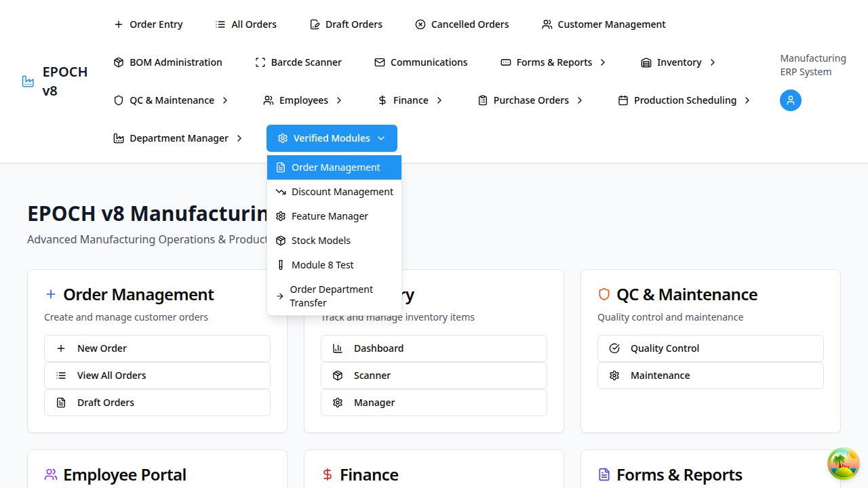
Task: Choose Feature Manager in Verified Modules
Action: pyautogui.click(x=330, y=216)
